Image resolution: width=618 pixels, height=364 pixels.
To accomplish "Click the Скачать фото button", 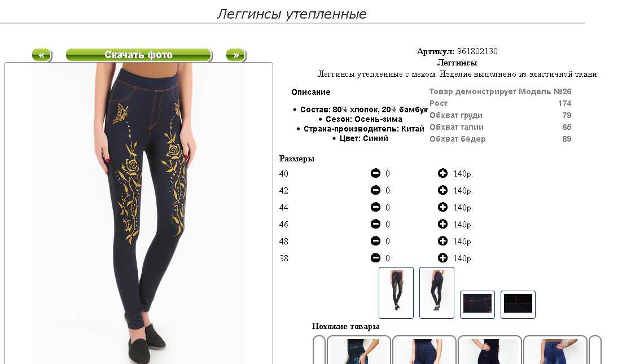I will (139, 55).
